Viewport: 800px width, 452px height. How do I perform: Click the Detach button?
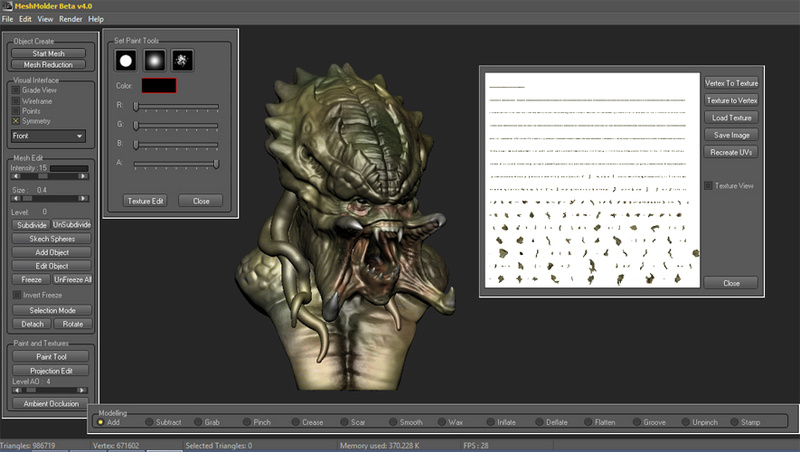pyautogui.click(x=32, y=324)
